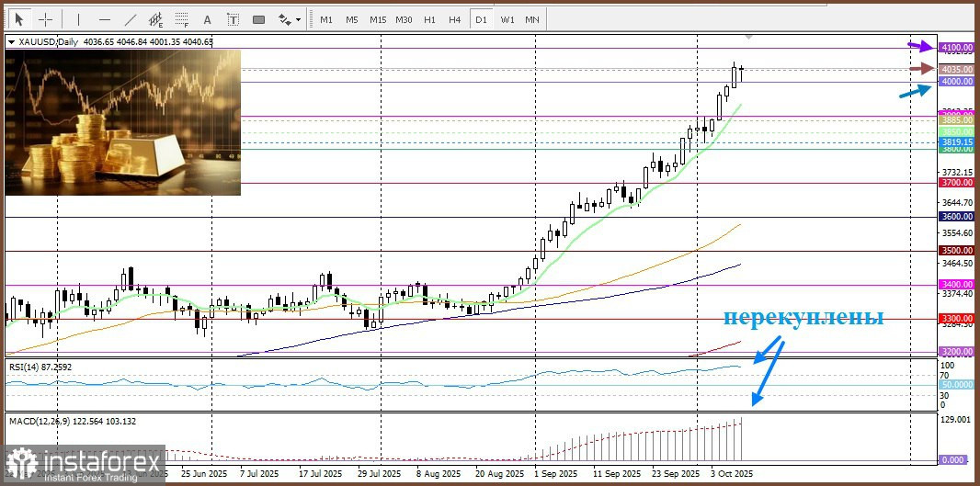
Task: Select the equidistant channel tool
Action: pyautogui.click(x=156, y=19)
